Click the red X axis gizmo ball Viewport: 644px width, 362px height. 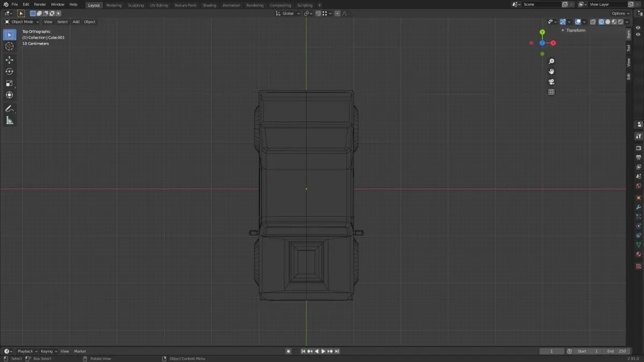tap(553, 43)
